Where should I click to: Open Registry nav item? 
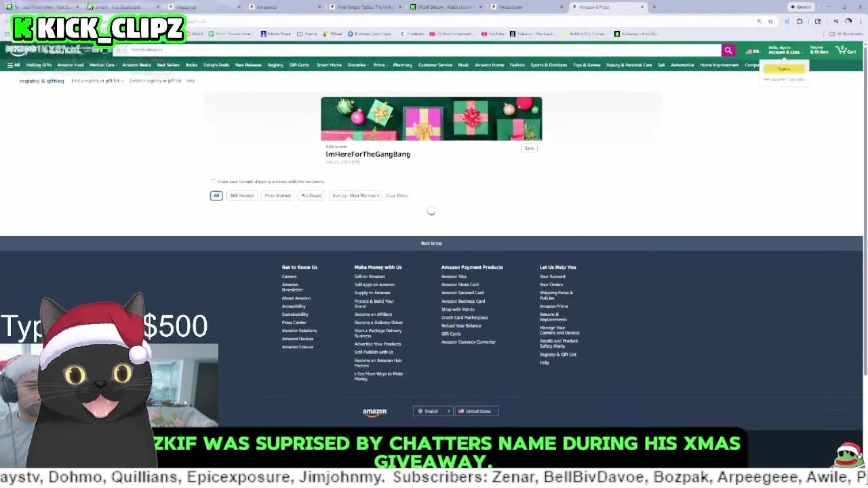(275, 65)
